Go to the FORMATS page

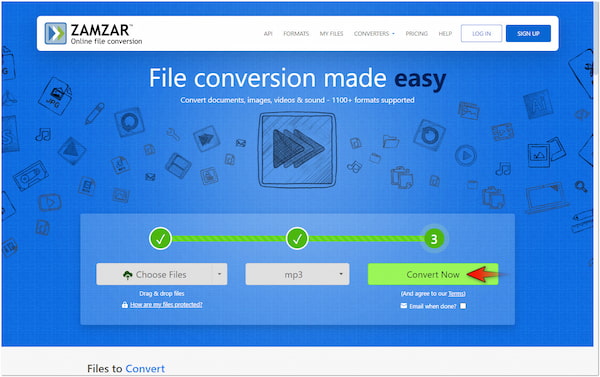click(x=296, y=34)
